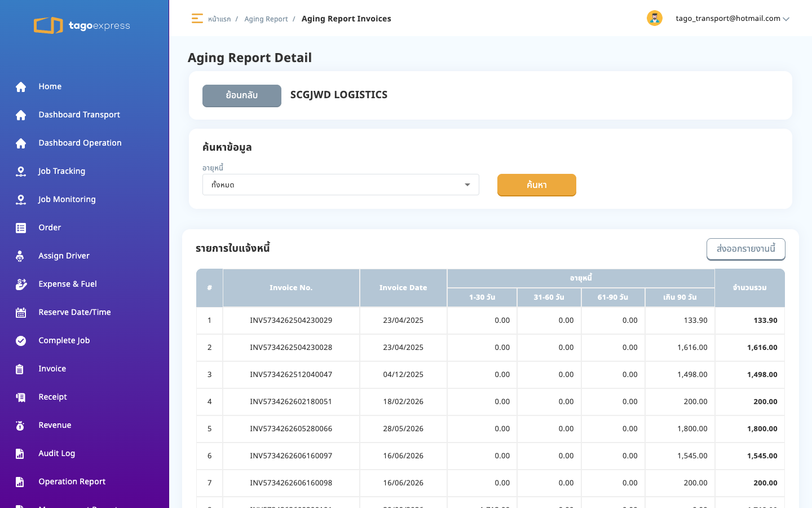This screenshot has width=812, height=508.
Task: Click invoice number INV5734262512040047
Action: point(291,374)
